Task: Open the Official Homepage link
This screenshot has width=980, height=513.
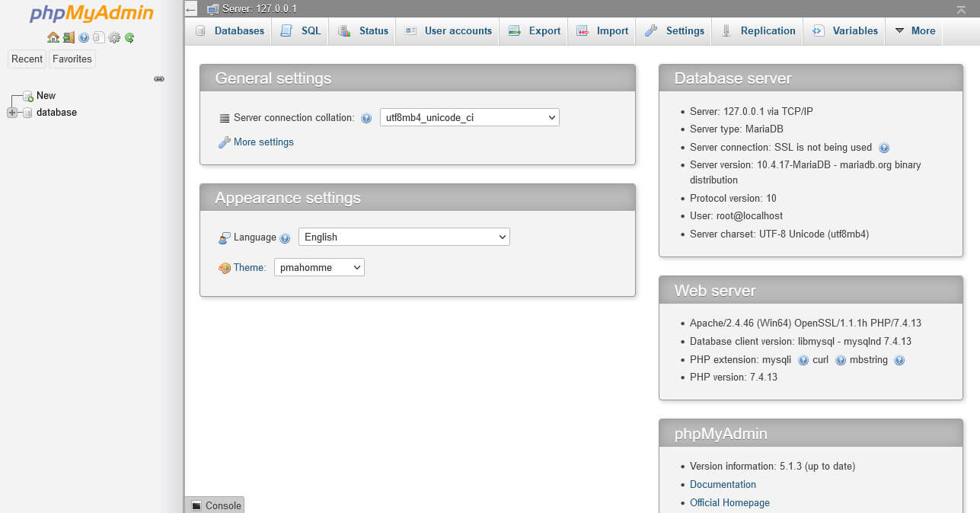Action: 729,502
